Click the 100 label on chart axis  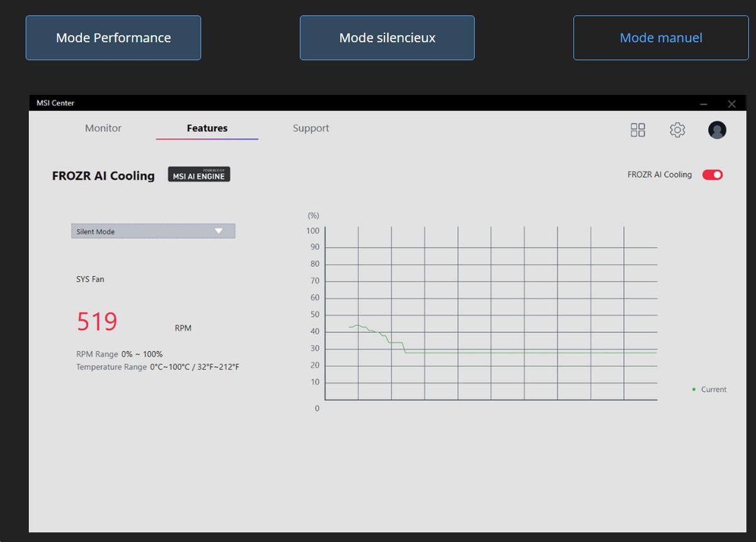(x=313, y=231)
